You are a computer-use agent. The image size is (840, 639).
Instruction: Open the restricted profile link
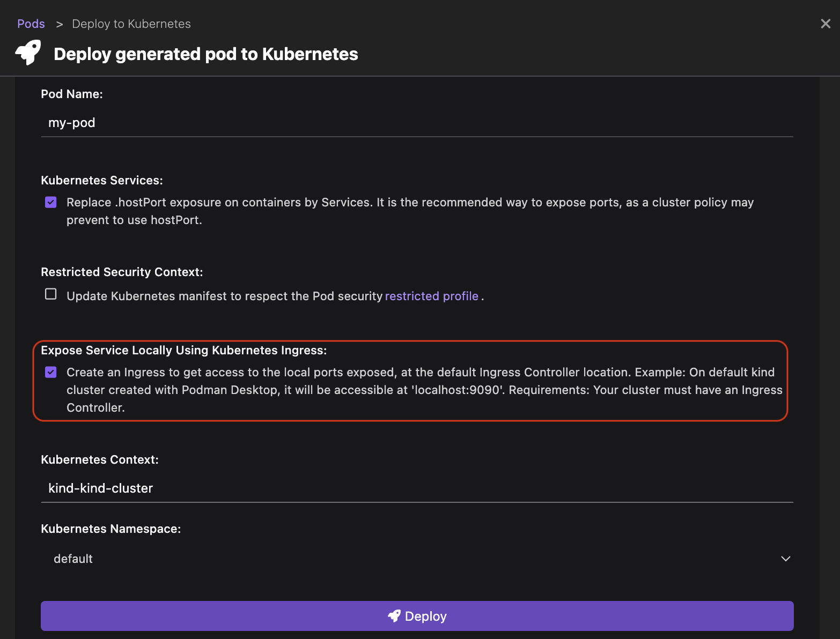pyautogui.click(x=431, y=296)
